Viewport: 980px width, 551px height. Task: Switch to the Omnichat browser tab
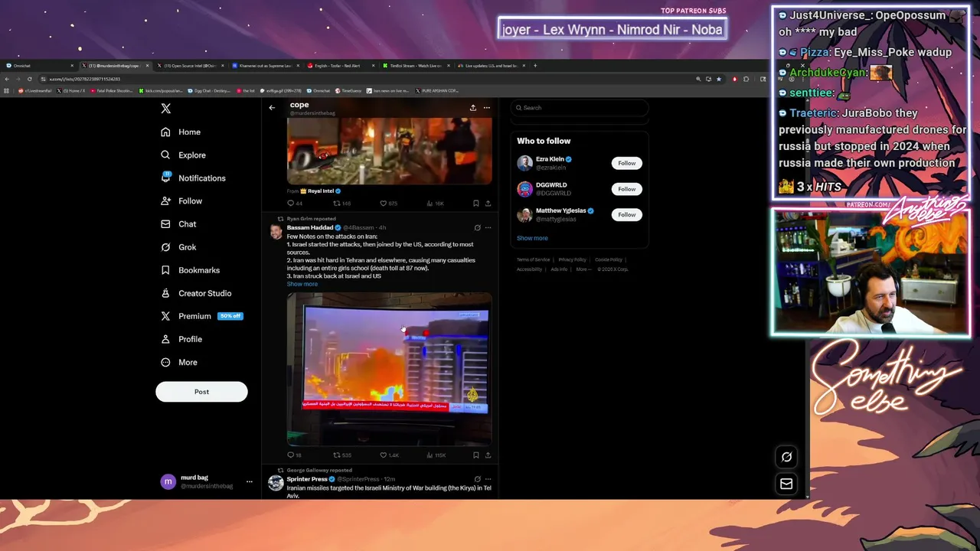click(x=40, y=66)
